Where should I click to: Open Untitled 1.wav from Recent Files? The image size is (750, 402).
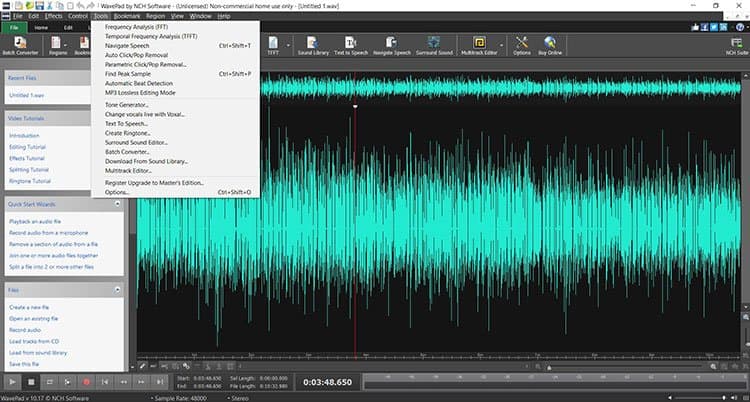click(x=27, y=95)
